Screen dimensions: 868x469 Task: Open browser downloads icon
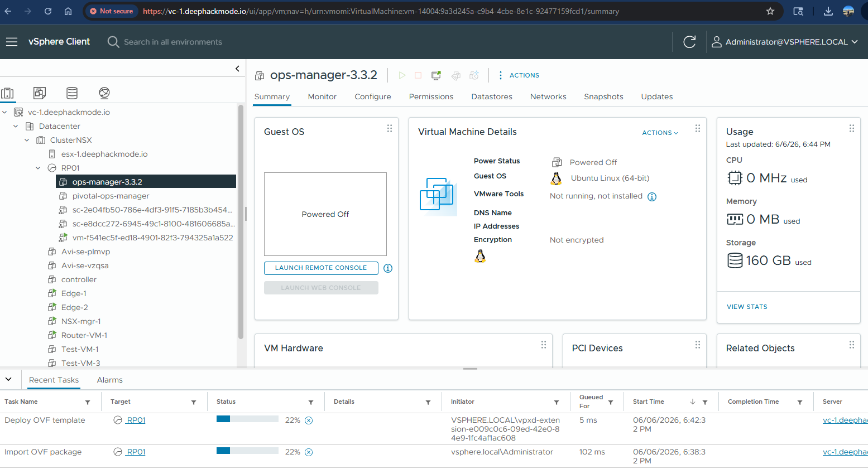point(828,11)
